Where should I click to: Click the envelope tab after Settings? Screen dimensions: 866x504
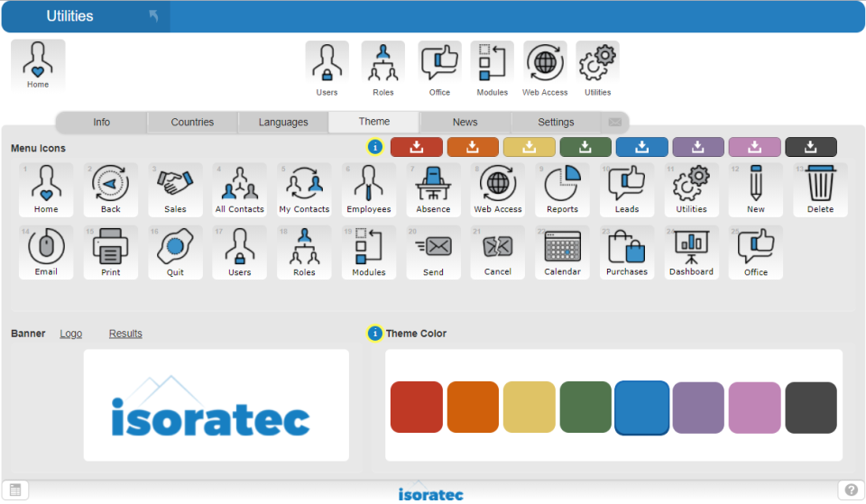[x=614, y=122]
